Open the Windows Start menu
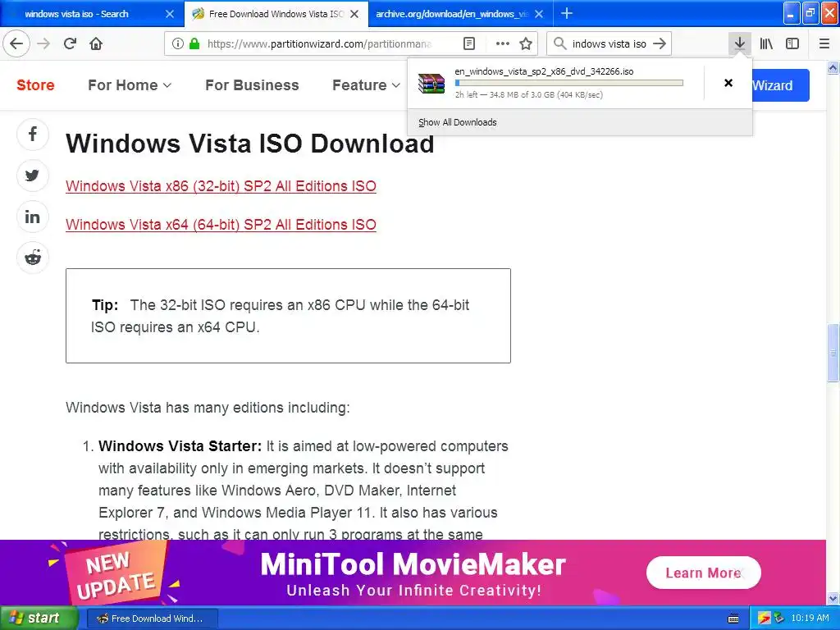The width and height of the screenshot is (840, 630). pos(39,618)
